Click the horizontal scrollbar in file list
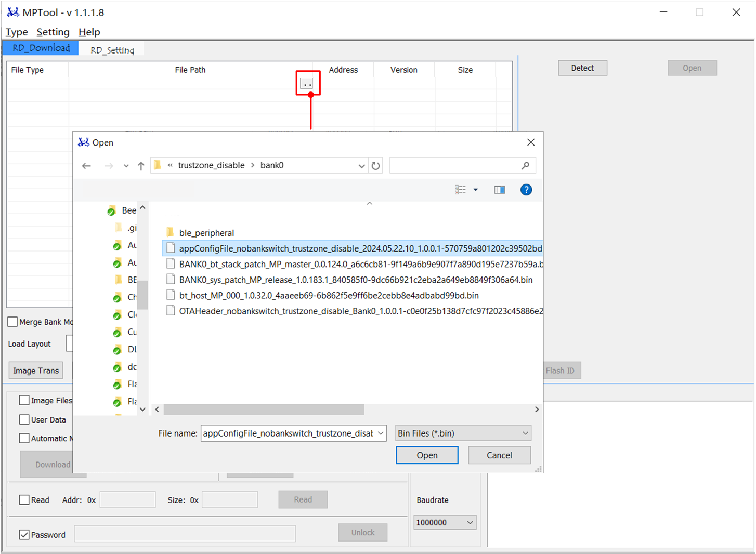The image size is (756, 554). (264, 410)
